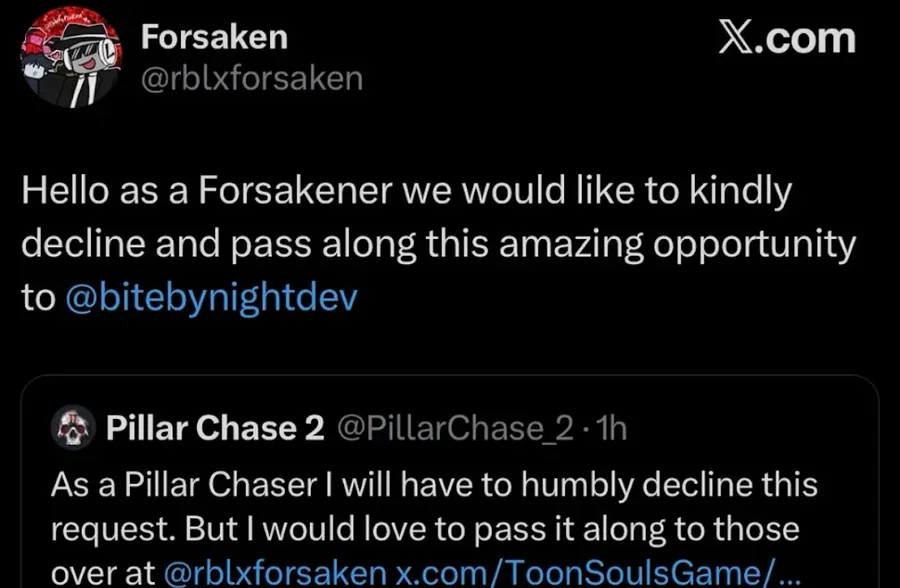This screenshot has width=900, height=588.
Task: Click the small dark-haired character in Forsaken's avatar
Action: pos(36,67)
